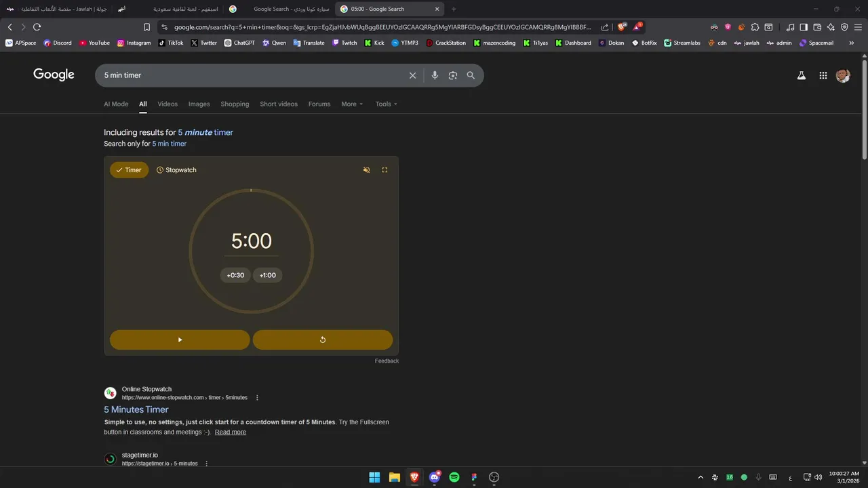This screenshot has width=868, height=488.
Task: Open a new browser tab
Action: (454, 9)
